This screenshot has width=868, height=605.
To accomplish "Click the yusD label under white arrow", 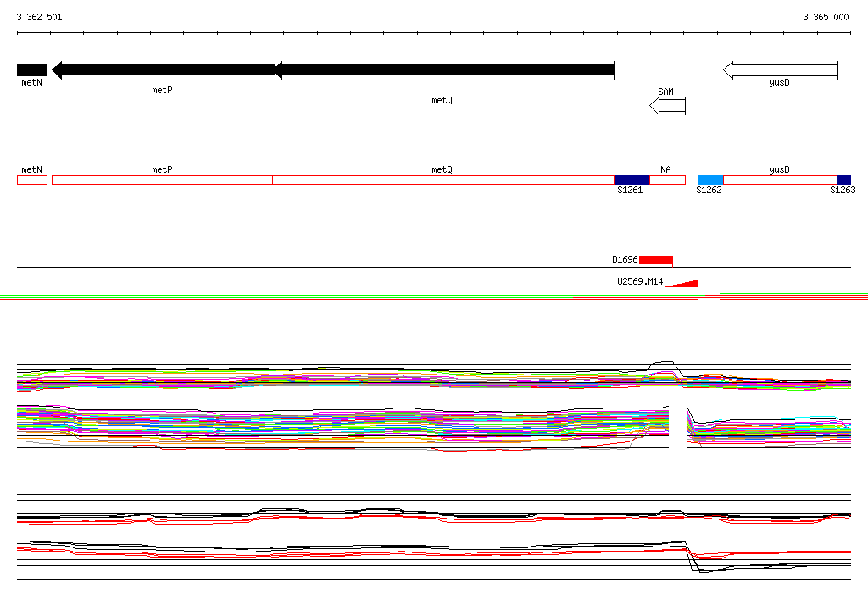I will pyautogui.click(x=780, y=82).
